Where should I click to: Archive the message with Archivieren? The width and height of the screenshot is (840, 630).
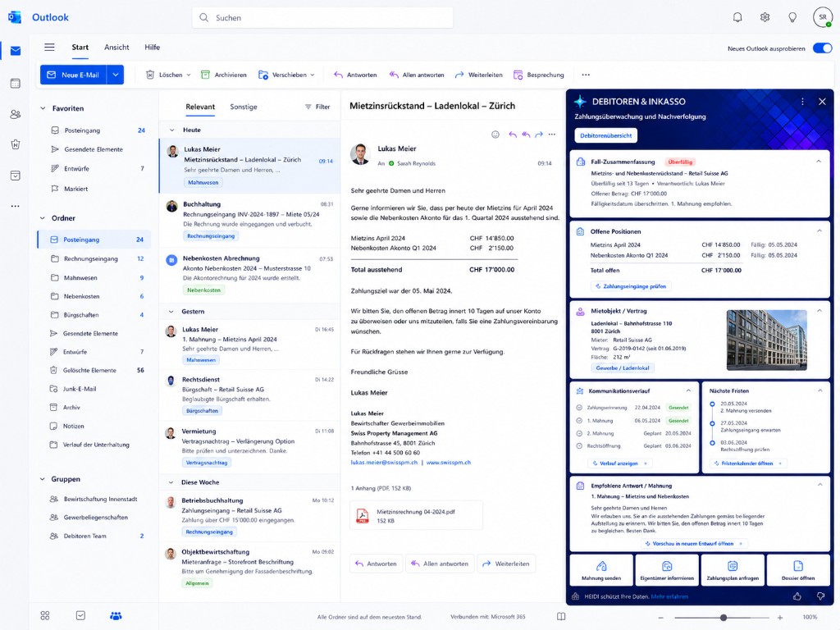coord(224,75)
